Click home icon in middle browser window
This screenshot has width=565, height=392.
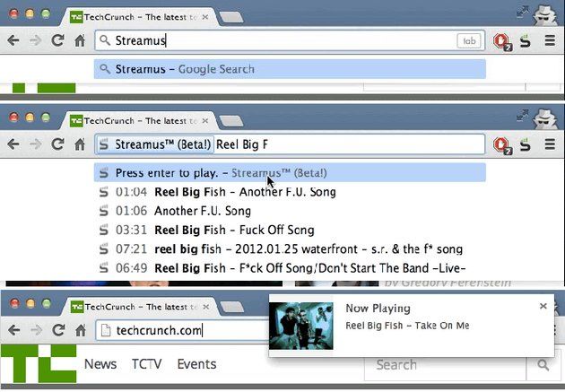(80, 144)
